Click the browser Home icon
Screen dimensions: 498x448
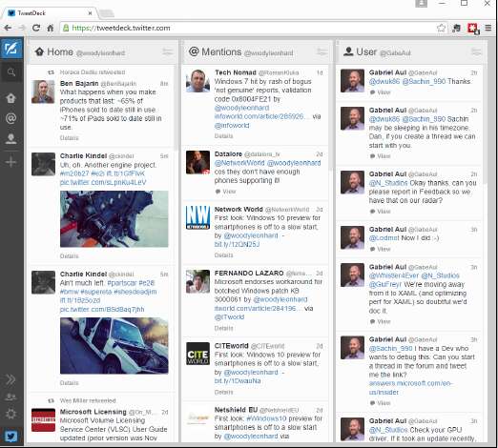tap(51, 28)
